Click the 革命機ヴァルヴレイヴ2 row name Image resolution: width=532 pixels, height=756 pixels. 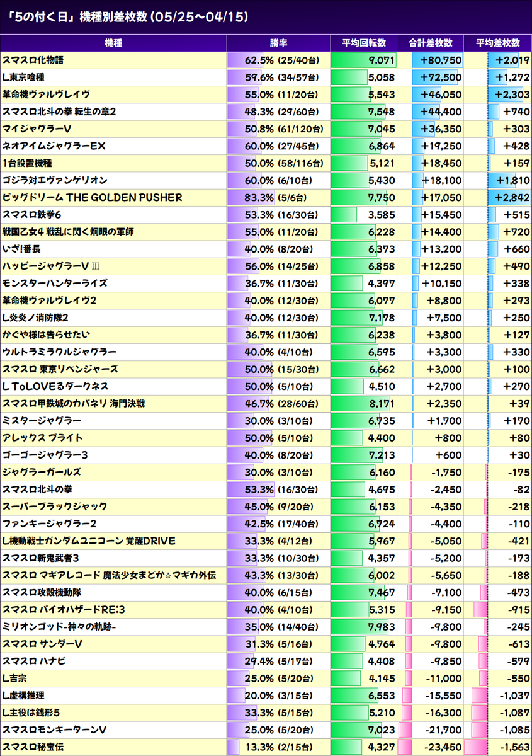[49, 301]
